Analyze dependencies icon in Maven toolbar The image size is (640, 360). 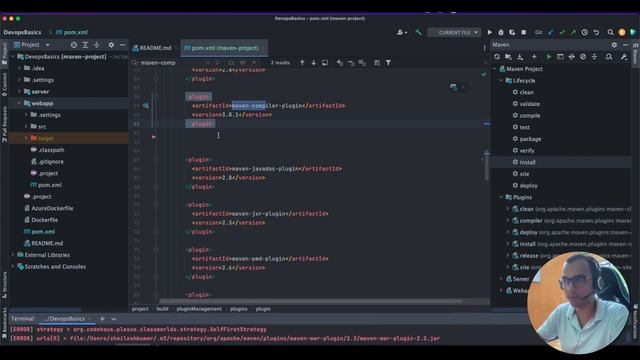pyautogui.click(x=609, y=57)
